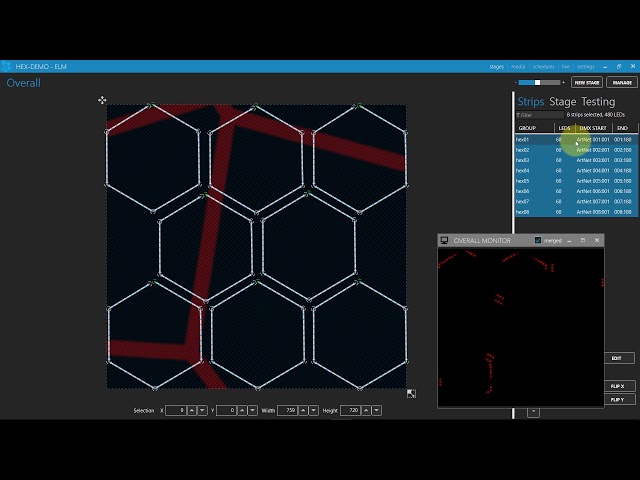
Task: Open the stages section in the title bar
Action: click(x=496, y=67)
